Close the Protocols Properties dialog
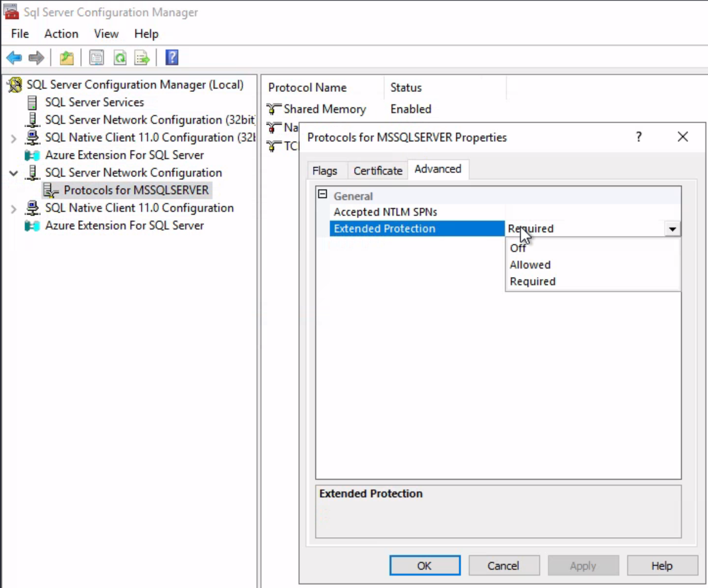 683,137
